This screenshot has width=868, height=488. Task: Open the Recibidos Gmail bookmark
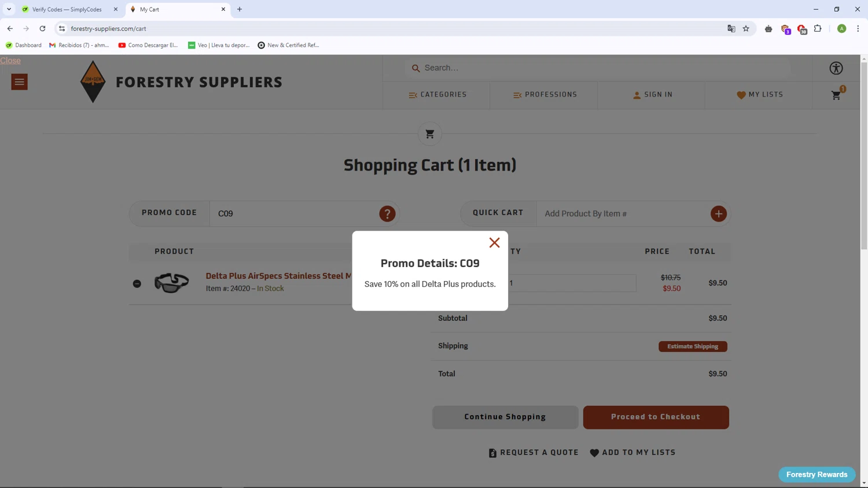79,45
